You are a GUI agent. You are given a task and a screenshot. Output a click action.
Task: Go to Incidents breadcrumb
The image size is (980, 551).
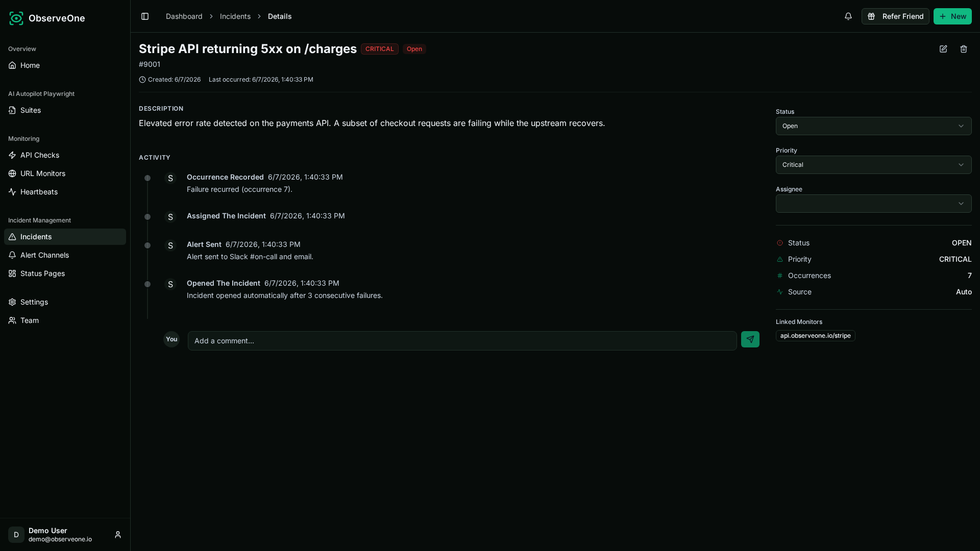click(235, 16)
